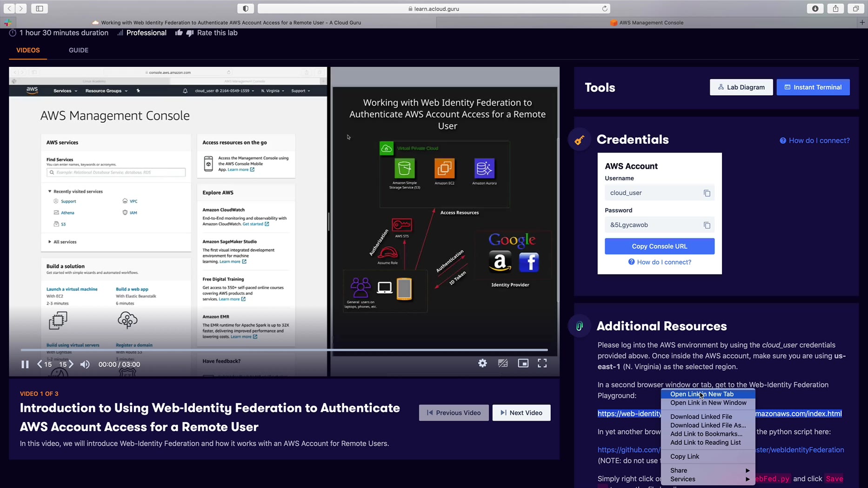This screenshot has height=488, width=868.
Task: Click the 00:00 / 03:00 time display
Action: click(119, 364)
